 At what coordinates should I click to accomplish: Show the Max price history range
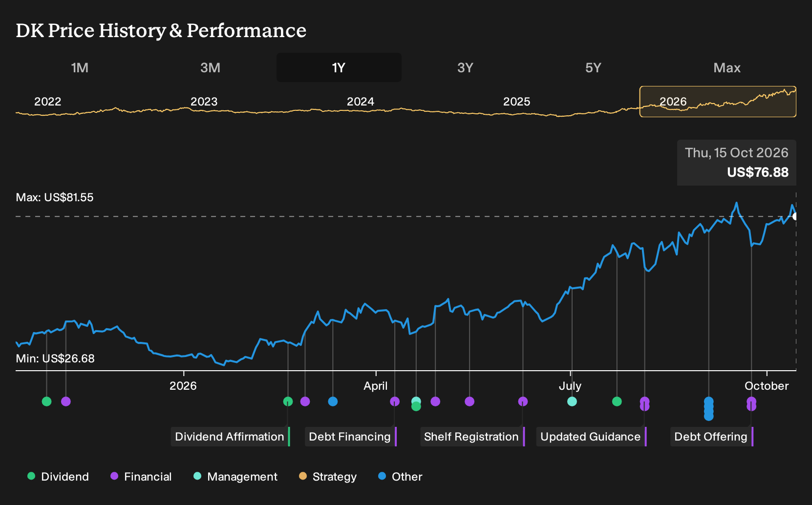[x=727, y=67]
